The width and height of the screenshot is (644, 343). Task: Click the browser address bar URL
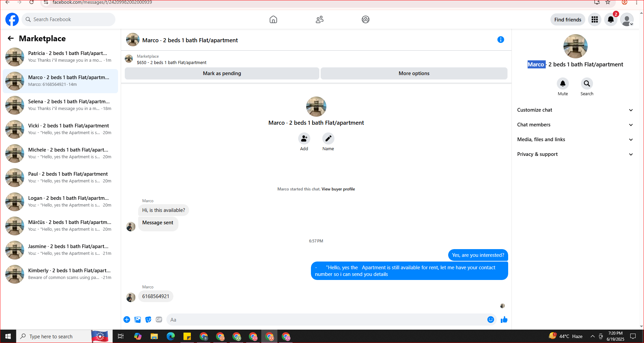click(102, 2)
